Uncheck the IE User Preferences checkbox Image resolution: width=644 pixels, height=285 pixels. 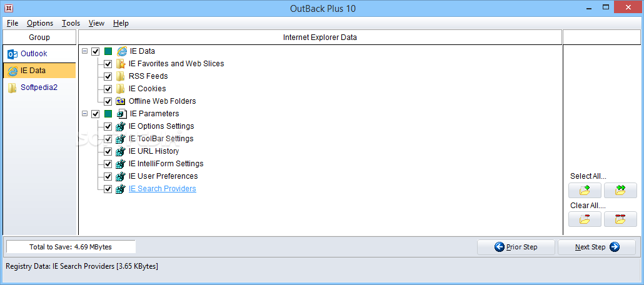pyautogui.click(x=108, y=177)
